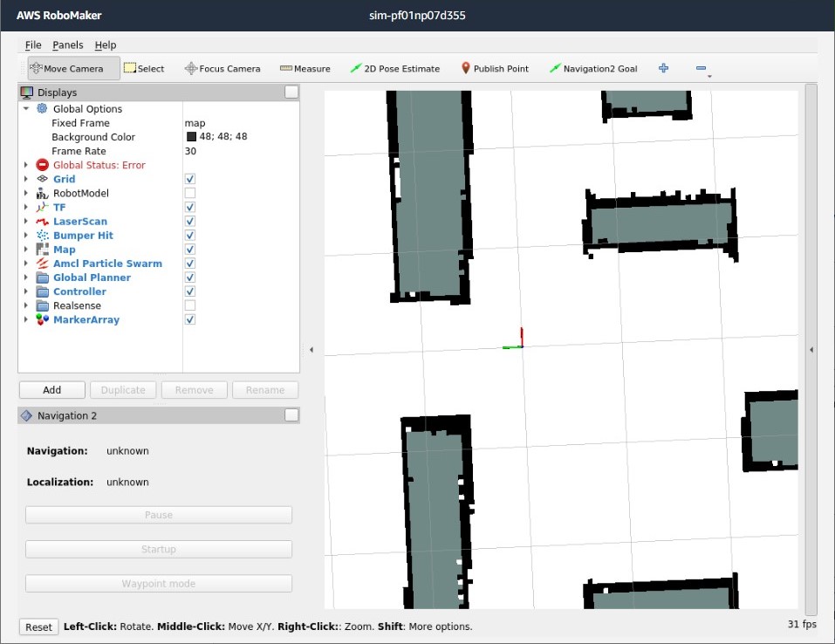
Task: Enable the Realsense group checkbox
Action: [190, 305]
